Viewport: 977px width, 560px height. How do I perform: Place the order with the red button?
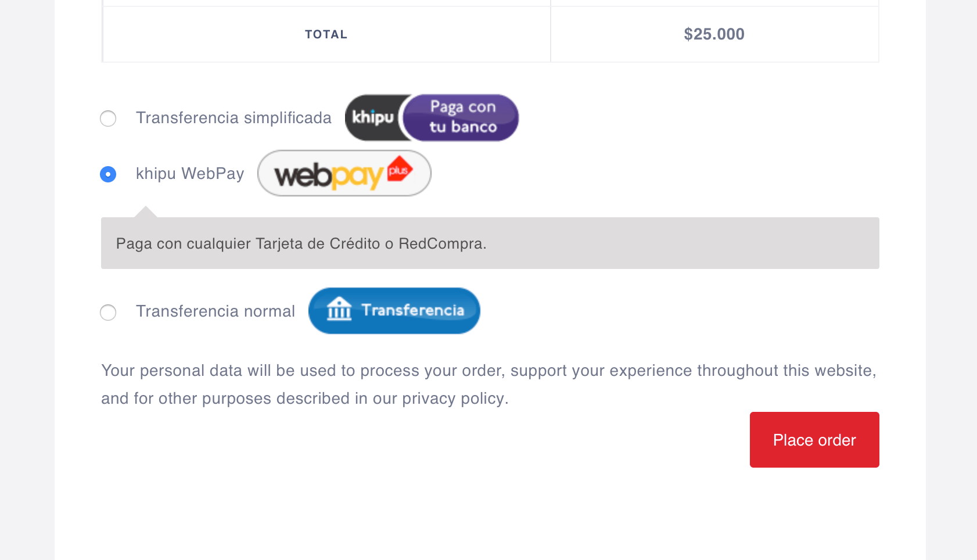[x=814, y=440]
